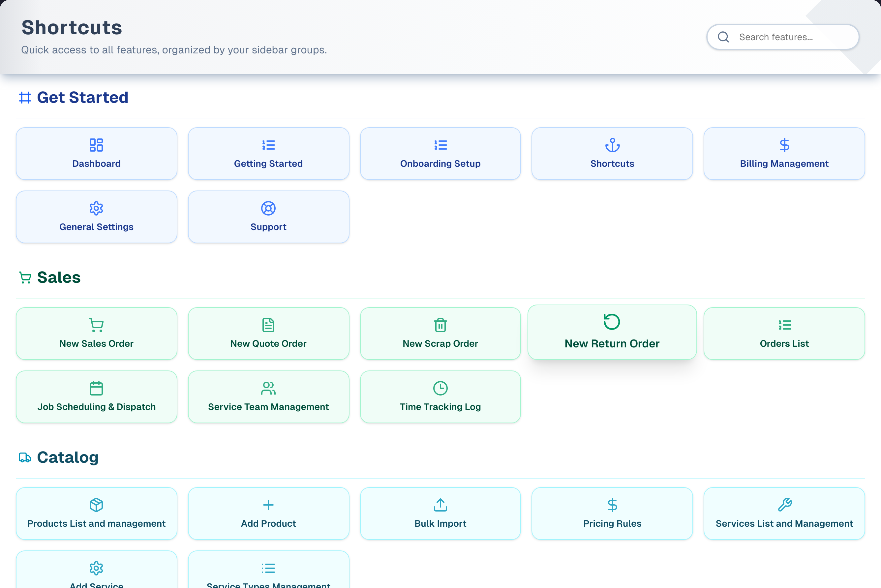881x588 pixels.
Task: Click the upload icon on Bulk Import
Action: click(x=440, y=505)
